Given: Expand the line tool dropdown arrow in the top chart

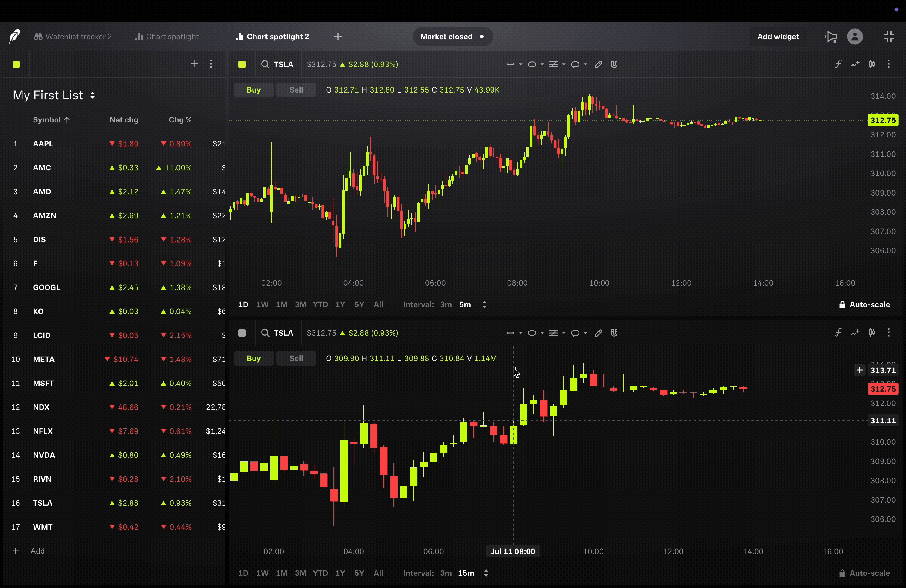Looking at the screenshot, I should pyautogui.click(x=520, y=64).
